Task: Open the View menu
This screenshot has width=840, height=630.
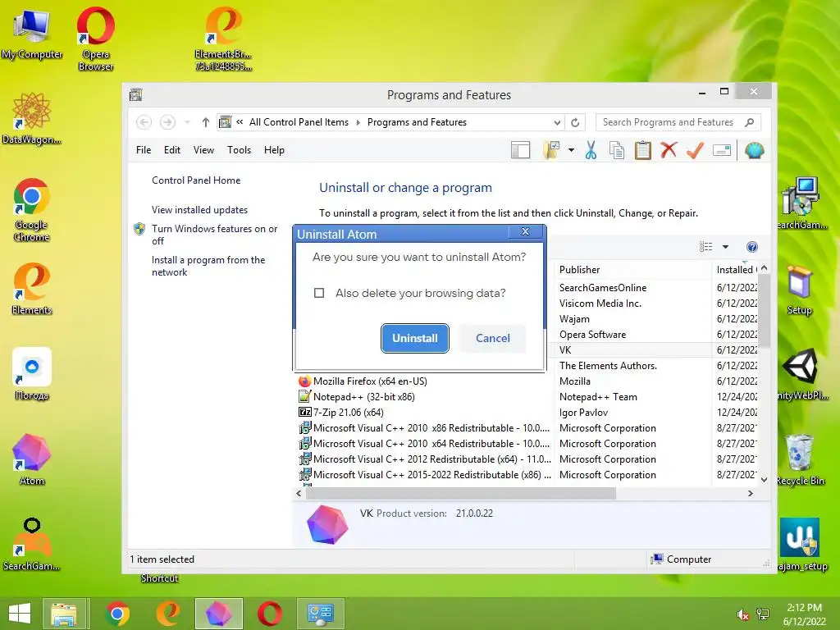Action: (x=203, y=150)
